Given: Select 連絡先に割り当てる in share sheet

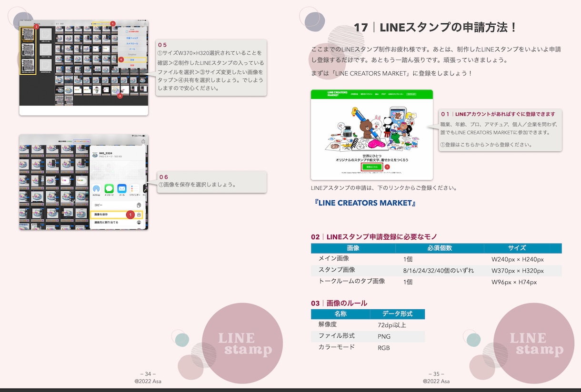Looking at the screenshot, I should coord(117,223).
